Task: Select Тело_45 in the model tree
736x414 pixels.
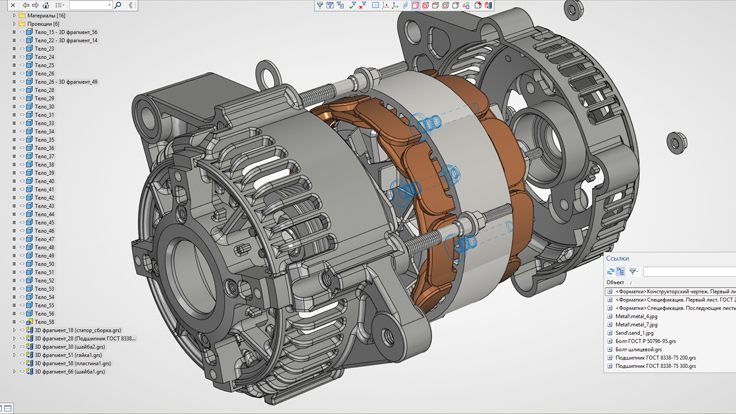Action: pos(44,222)
